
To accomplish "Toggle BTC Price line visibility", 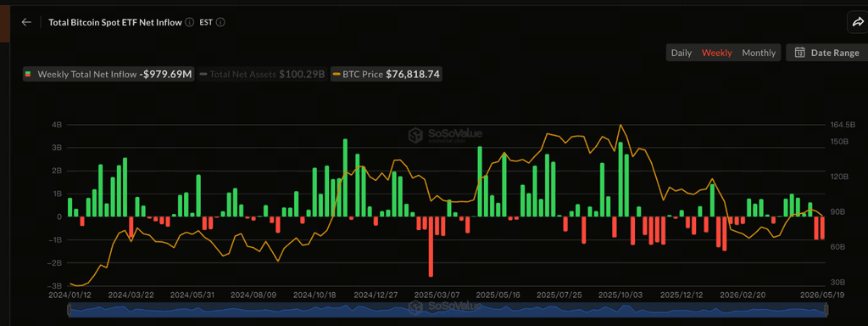I will pos(386,75).
